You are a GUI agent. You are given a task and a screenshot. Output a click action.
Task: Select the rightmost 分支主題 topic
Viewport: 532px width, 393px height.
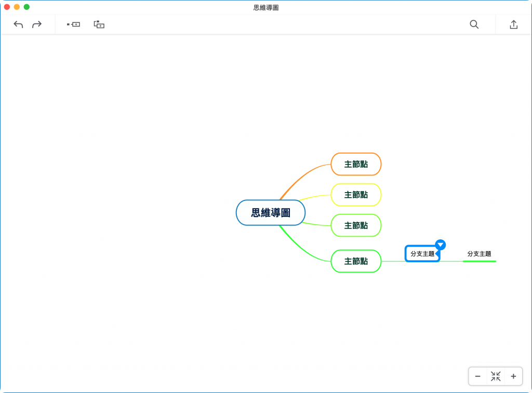click(x=480, y=254)
